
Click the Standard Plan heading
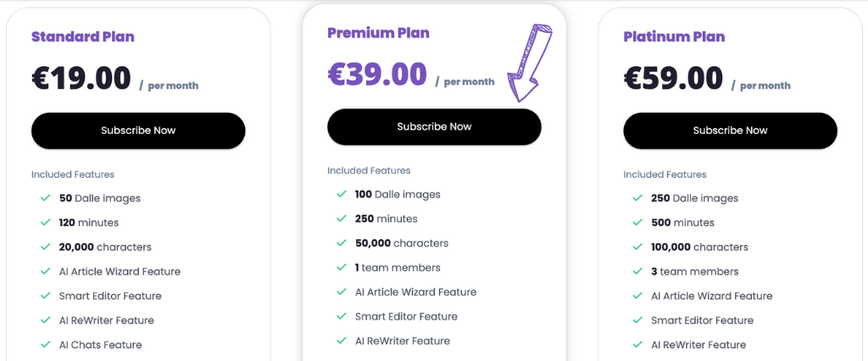click(x=83, y=36)
